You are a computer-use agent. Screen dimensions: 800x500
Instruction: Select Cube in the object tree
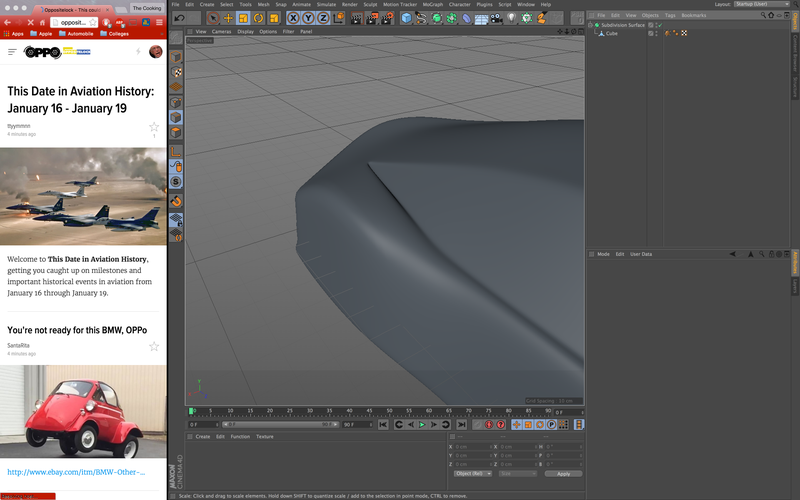click(x=611, y=33)
